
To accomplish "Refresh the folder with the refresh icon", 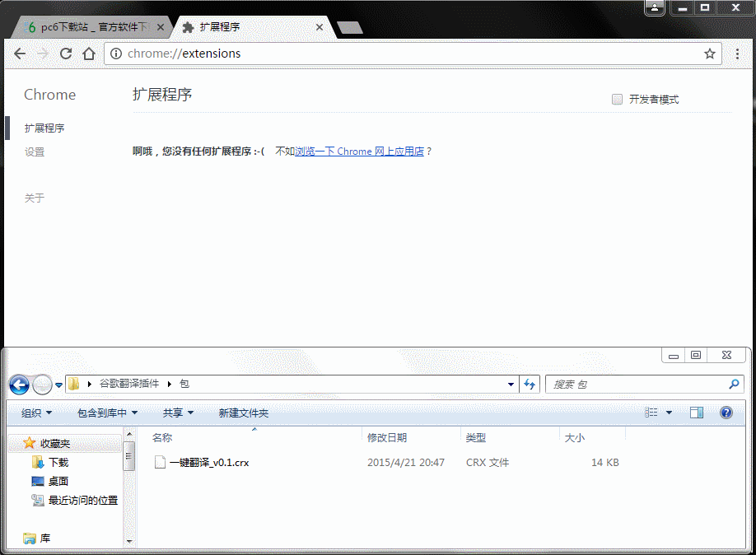I will tap(530, 385).
